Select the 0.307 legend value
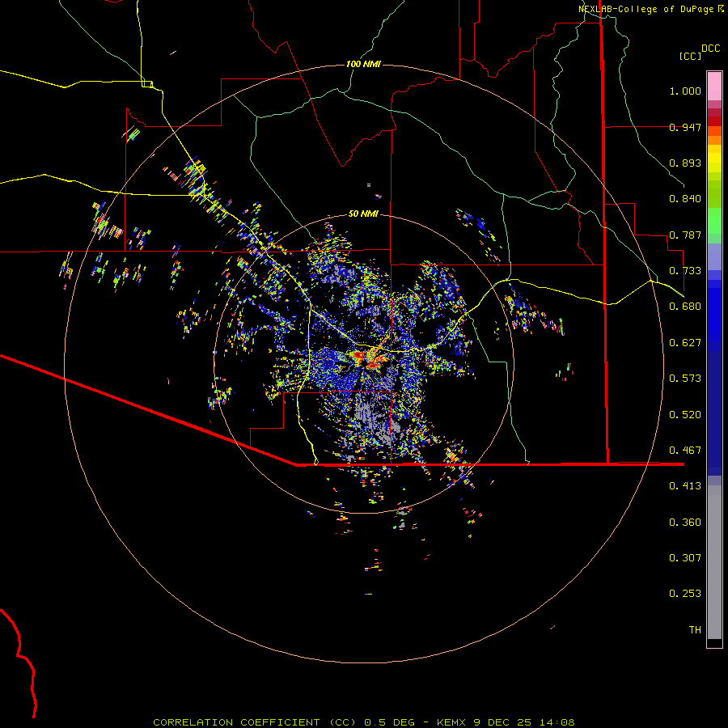Image resolution: width=728 pixels, height=728 pixels. [x=685, y=558]
